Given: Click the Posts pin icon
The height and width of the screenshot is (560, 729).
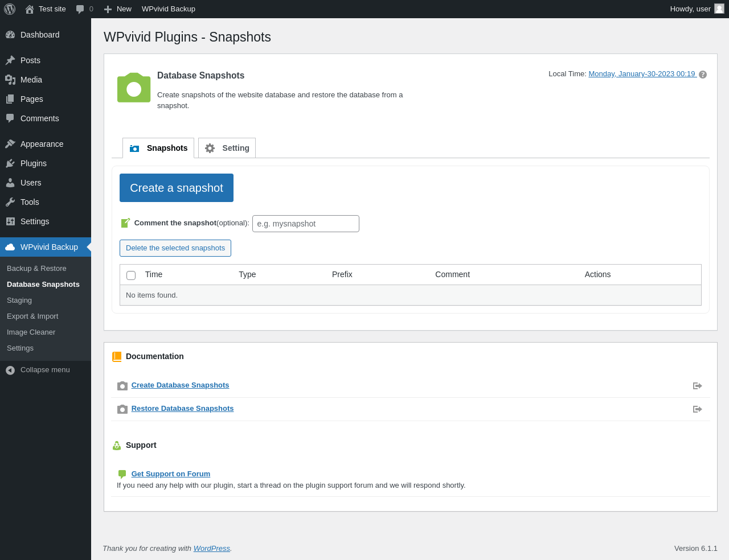Looking at the screenshot, I should point(10,60).
